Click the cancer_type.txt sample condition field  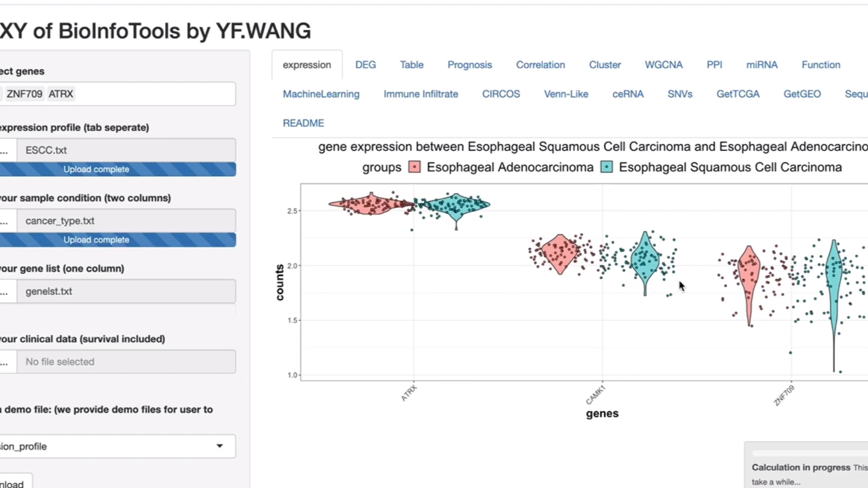[126, 221]
